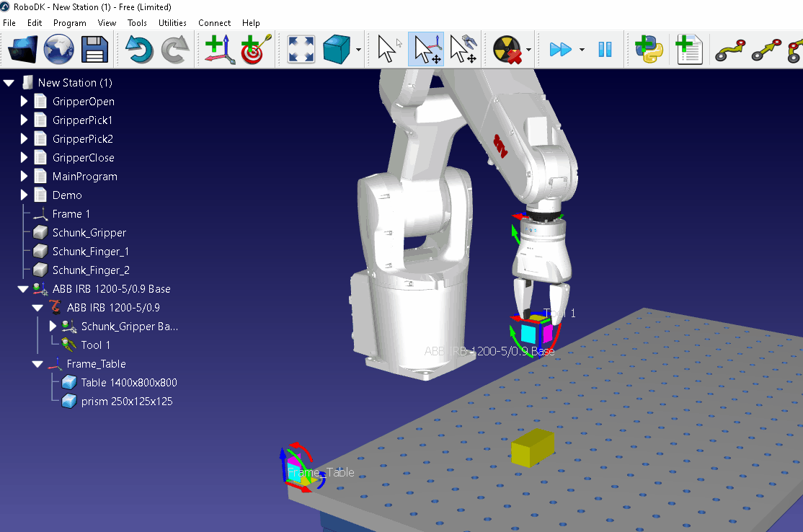Add a linear move instruction
This screenshot has width=803, height=532.
tap(767, 50)
